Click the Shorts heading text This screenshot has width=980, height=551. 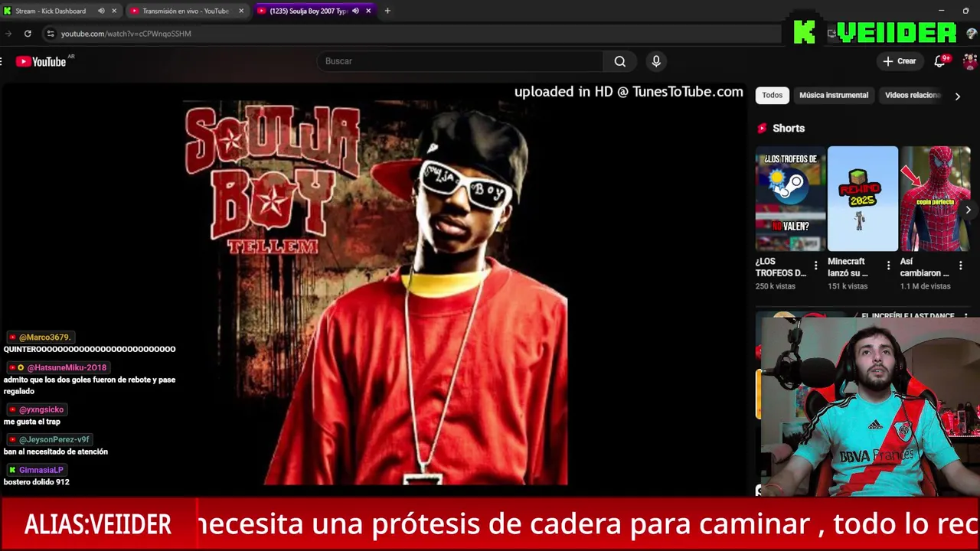click(789, 129)
